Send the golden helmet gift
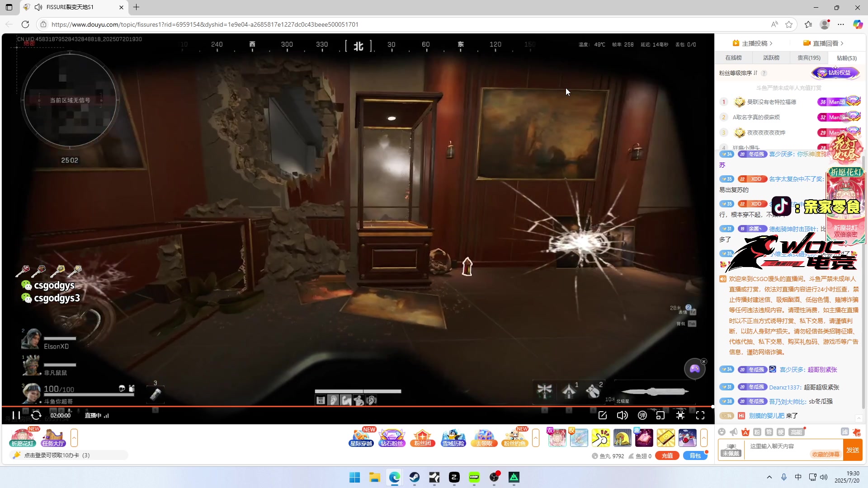This screenshot has height=488, width=868. click(622, 437)
